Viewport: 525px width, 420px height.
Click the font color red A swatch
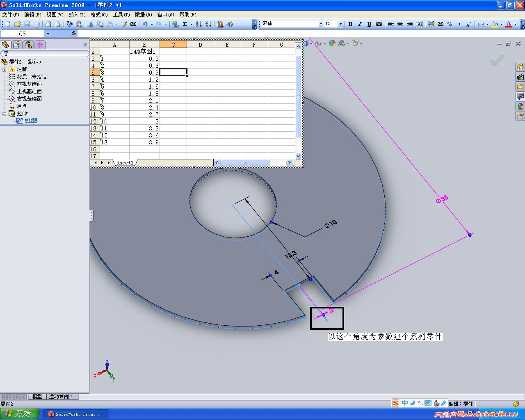pos(509,24)
